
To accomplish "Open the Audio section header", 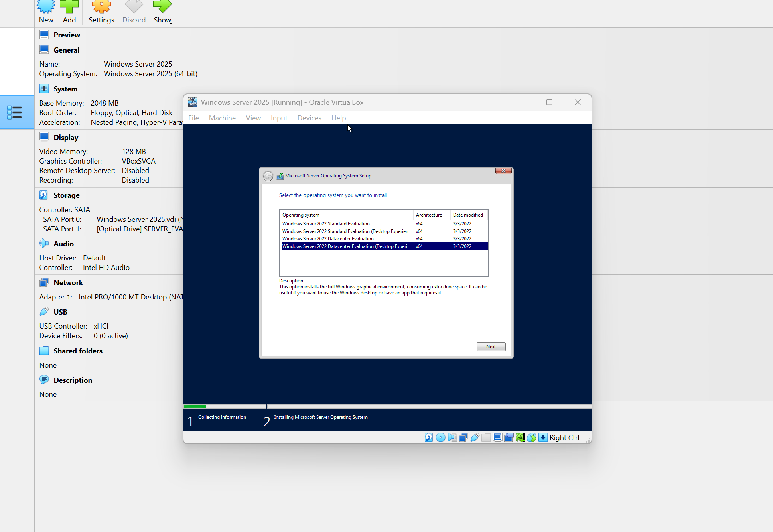I will coord(64,244).
